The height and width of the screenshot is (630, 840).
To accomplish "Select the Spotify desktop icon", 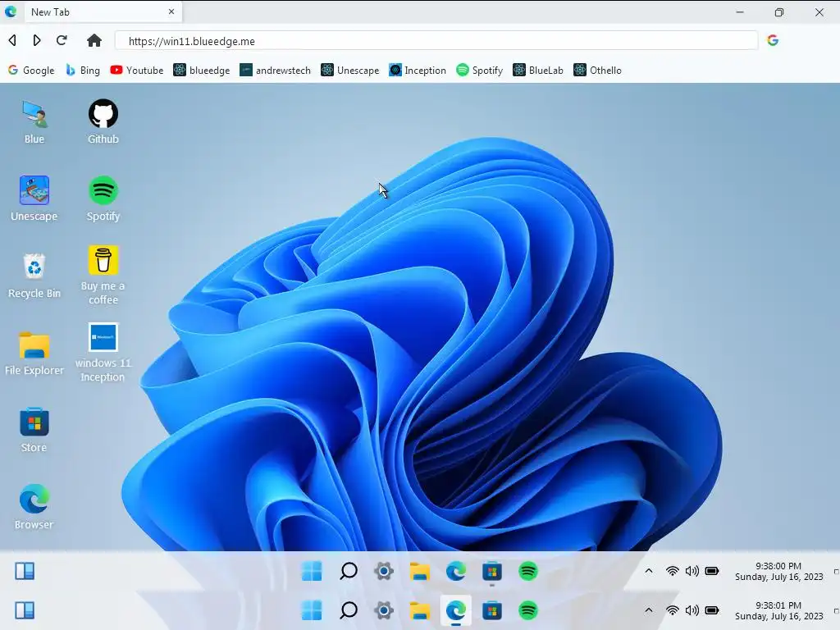I will [103, 199].
